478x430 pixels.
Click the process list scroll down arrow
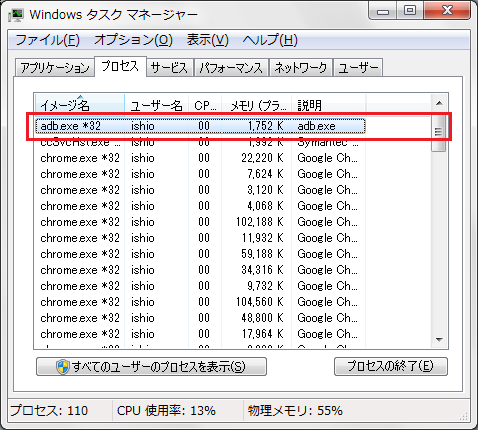coord(439,340)
